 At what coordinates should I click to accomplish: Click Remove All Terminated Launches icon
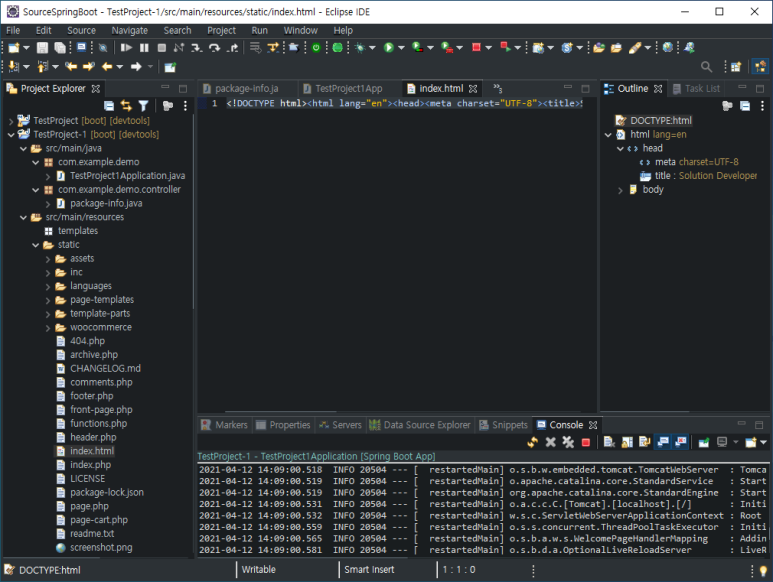568,442
